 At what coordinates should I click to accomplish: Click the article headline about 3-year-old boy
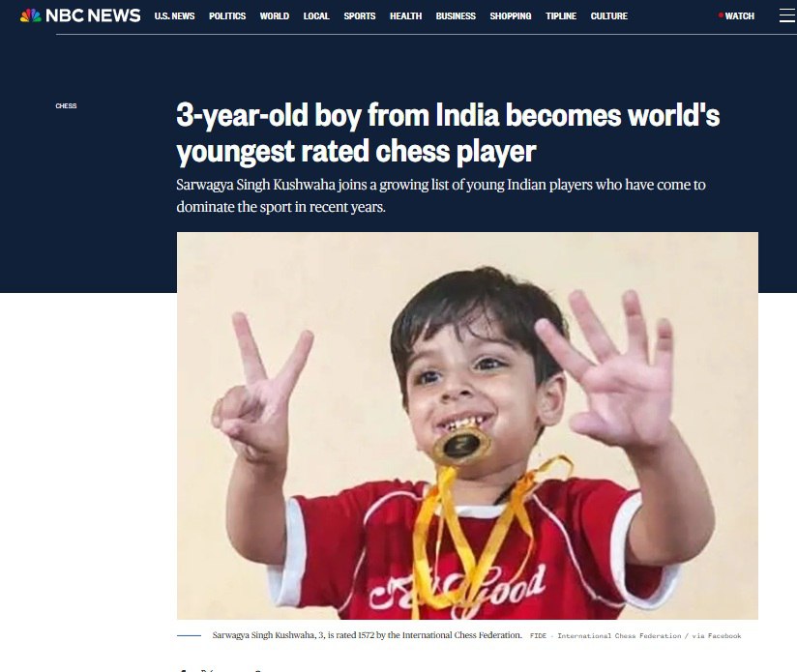[447, 133]
